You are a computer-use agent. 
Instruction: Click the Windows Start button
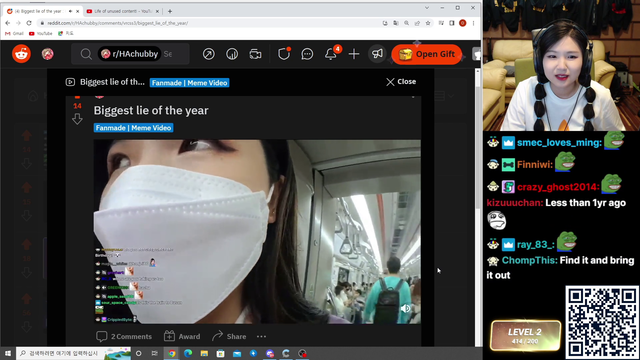click(x=8, y=353)
